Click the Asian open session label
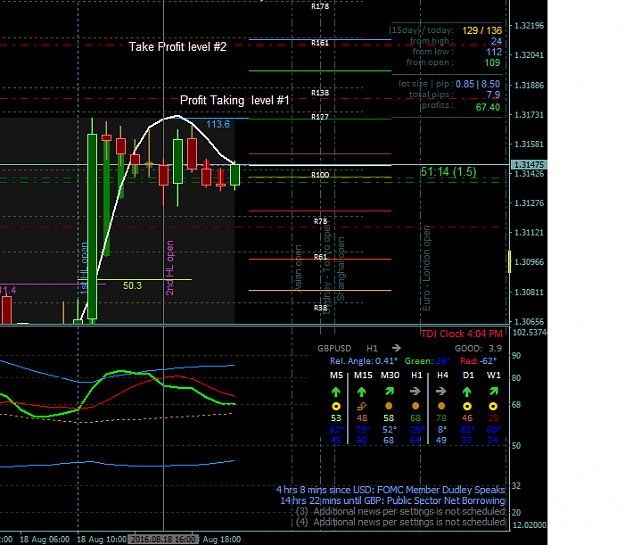 298,268
